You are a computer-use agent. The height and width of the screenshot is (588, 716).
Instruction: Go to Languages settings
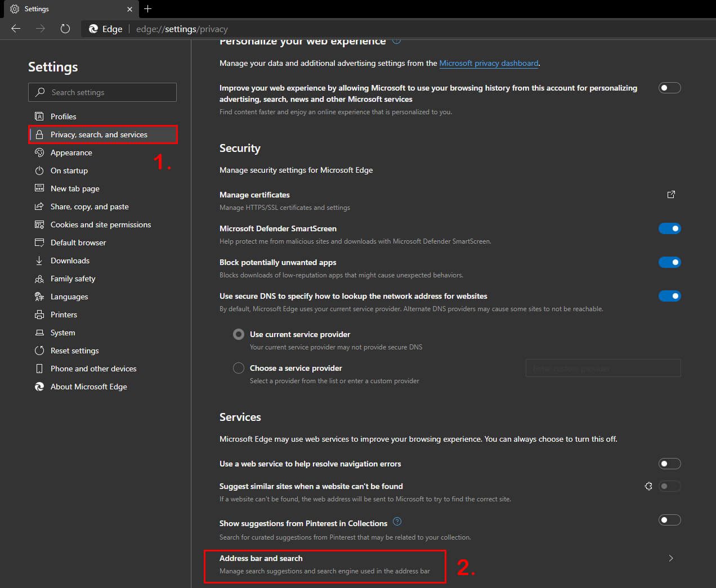point(102,297)
